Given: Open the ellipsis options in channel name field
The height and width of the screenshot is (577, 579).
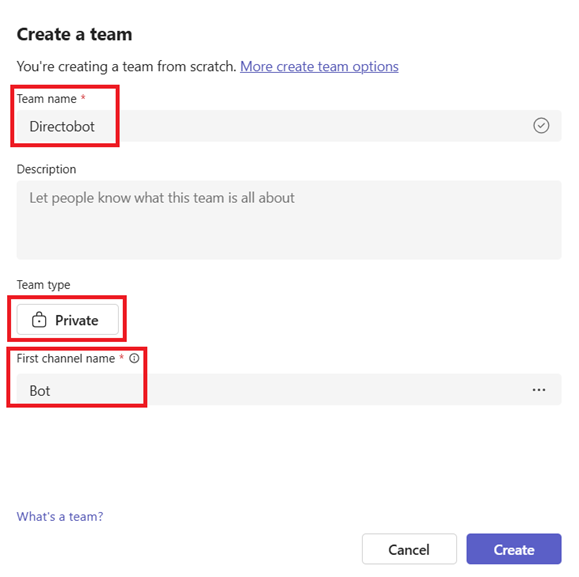Looking at the screenshot, I should 539,390.
